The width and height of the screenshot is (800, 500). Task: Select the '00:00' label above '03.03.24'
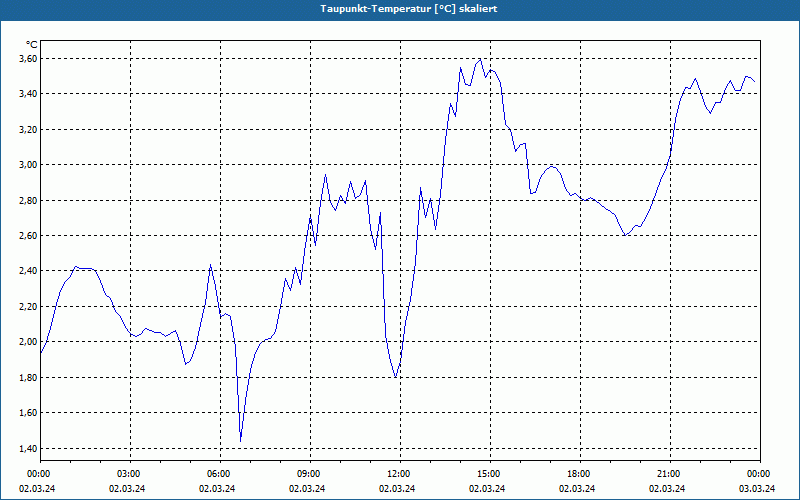tap(758, 474)
